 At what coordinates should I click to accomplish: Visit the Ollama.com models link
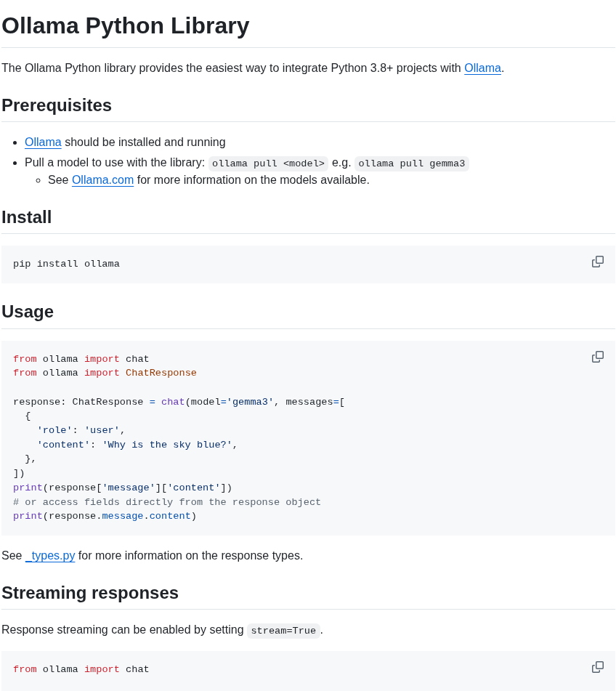click(102, 179)
